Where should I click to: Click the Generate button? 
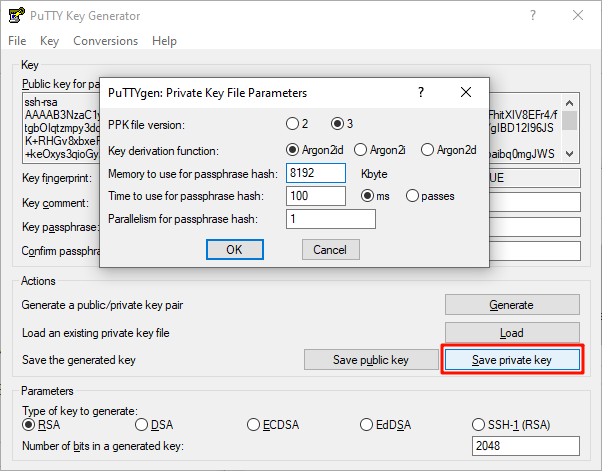click(512, 305)
